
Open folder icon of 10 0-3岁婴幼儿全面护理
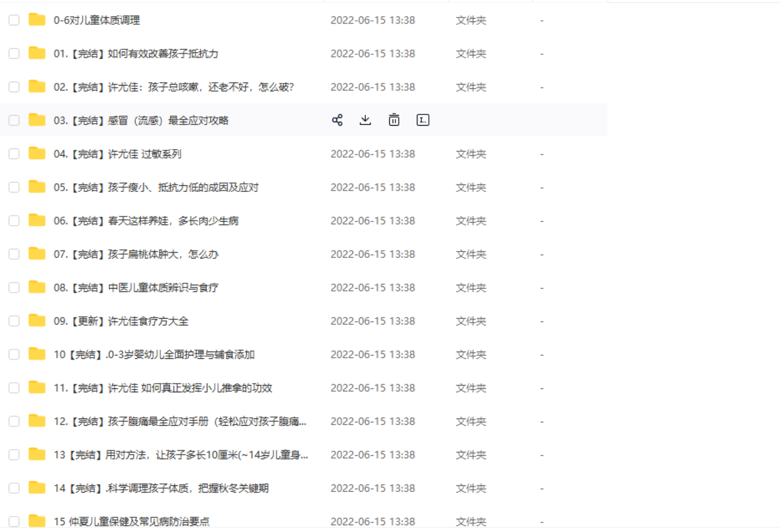point(37,354)
